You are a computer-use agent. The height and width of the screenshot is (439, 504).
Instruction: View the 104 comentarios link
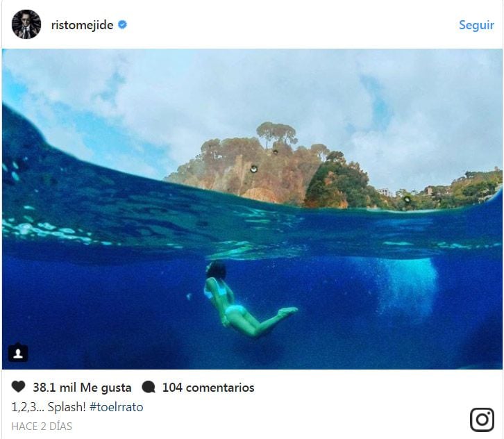pyautogui.click(x=208, y=388)
